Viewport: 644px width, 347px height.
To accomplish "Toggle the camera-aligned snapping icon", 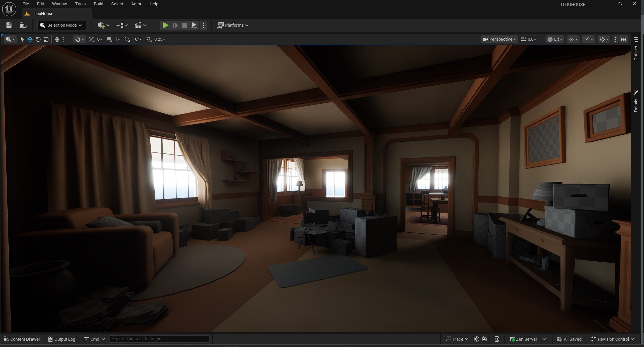I will pos(92,39).
